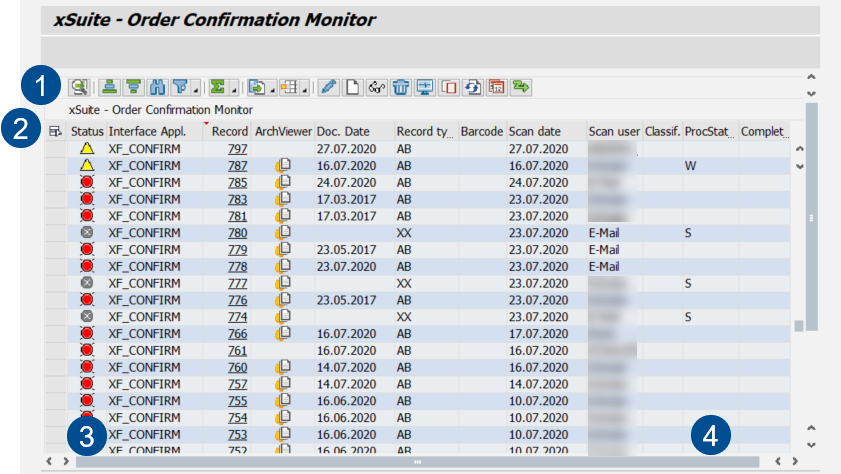
Task: Open the ArchViewer document icon for record 766
Action: coord(283,334)
